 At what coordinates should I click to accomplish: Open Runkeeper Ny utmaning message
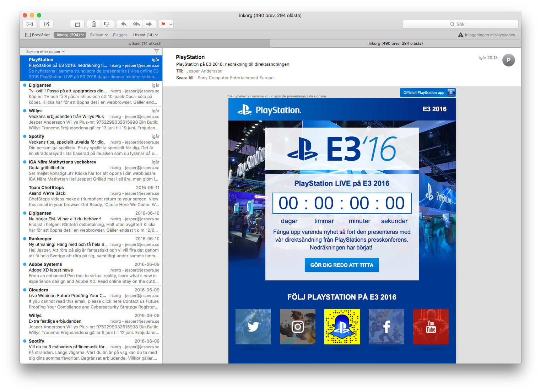pos(91,247)
